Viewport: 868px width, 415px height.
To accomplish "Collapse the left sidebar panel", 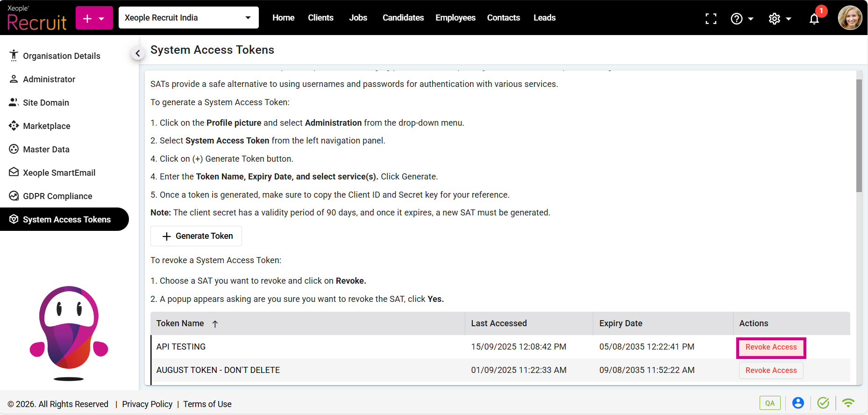I will pyautogui.click(x=137, y=53).
